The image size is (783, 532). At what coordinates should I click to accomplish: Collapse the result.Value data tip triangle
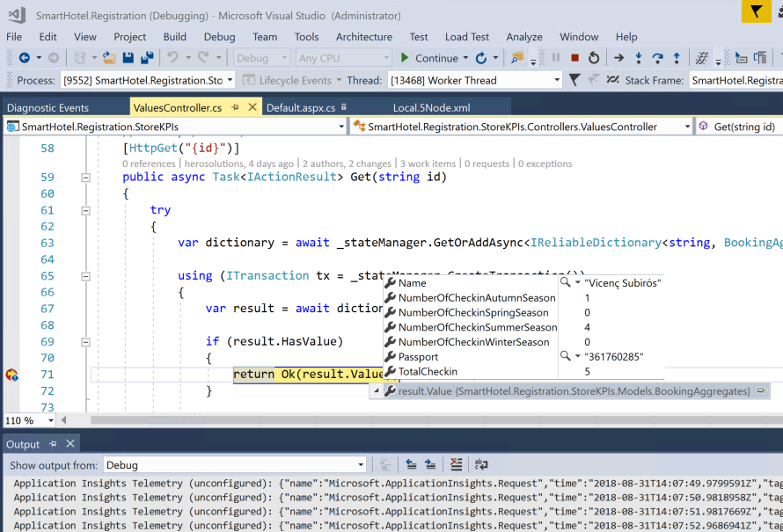(377, 390)
